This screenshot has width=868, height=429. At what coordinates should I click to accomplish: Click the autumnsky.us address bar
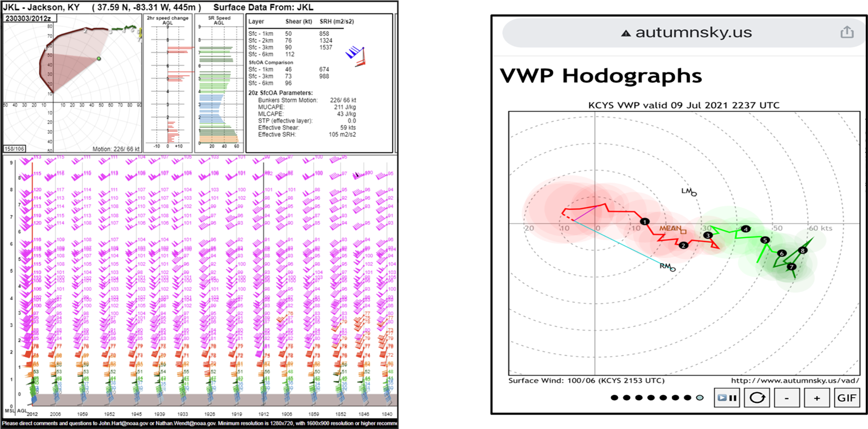click(684, 33)
